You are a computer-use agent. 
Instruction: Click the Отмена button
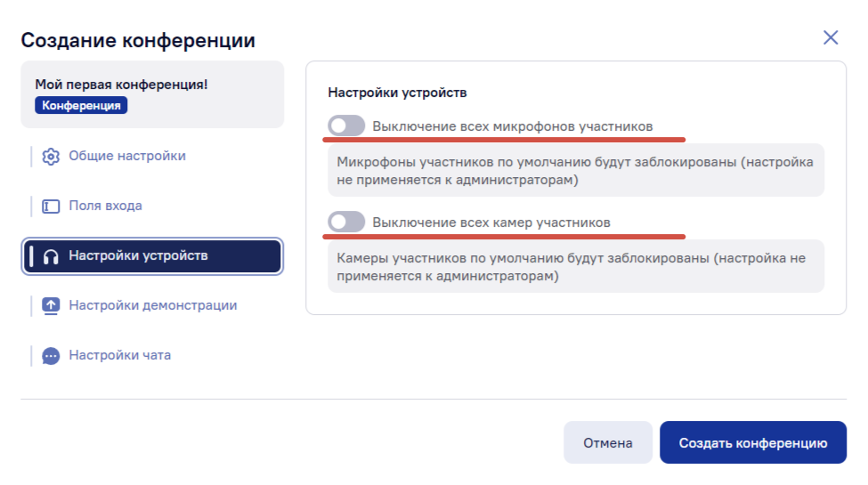tap(608, 442)
